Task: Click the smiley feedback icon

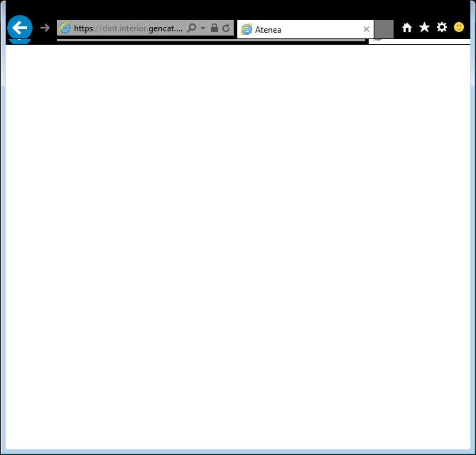Action: [x=459, y=28]
